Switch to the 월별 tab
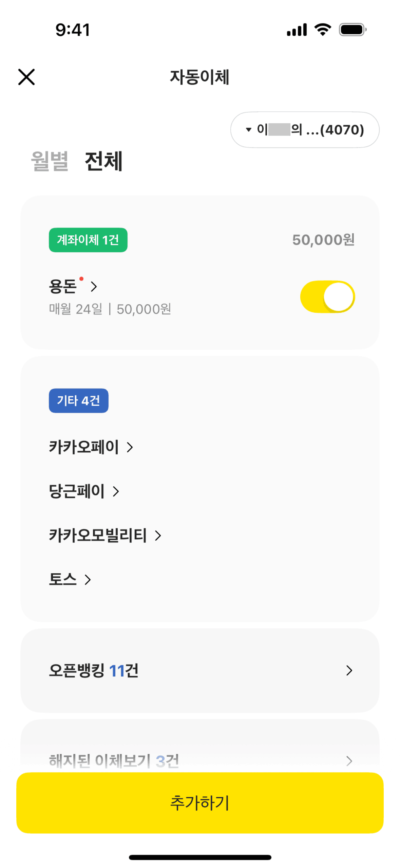The width and height of the screenshot is (400, 868). pos(50,161)
